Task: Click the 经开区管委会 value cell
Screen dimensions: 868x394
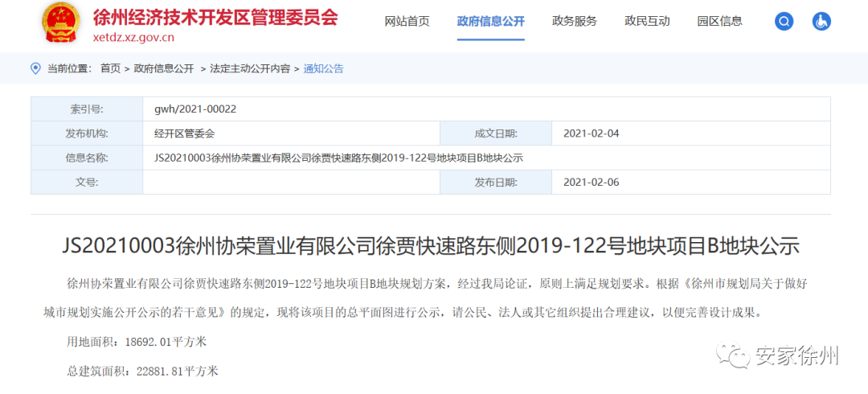Action: (291, 133)
